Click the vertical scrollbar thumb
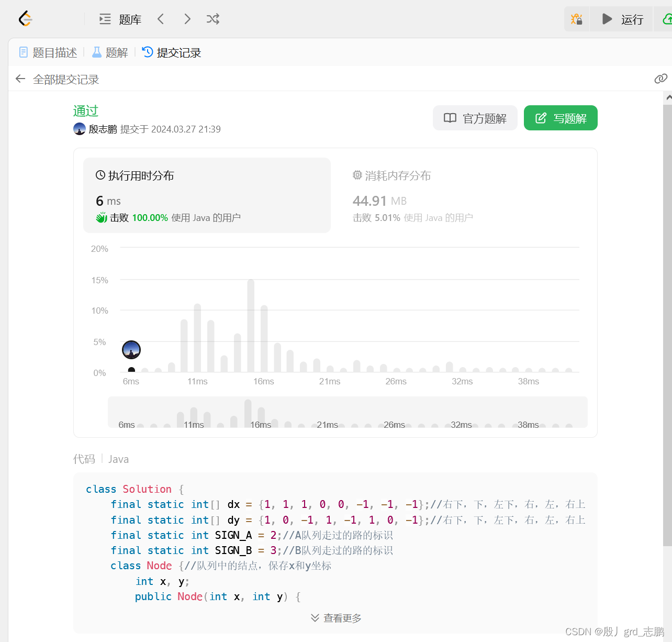This screenshot has width=672, height=642. (667, 325)
